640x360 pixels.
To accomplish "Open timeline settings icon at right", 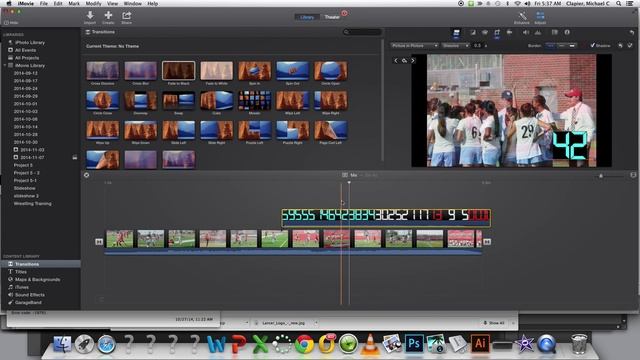I will pyautogui.click(x=633, y=175).
